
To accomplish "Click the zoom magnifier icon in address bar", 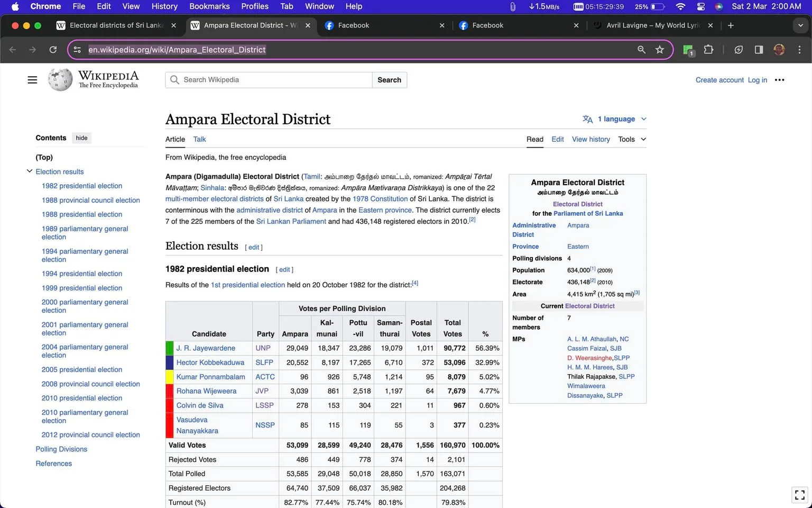I will (641, 50).
